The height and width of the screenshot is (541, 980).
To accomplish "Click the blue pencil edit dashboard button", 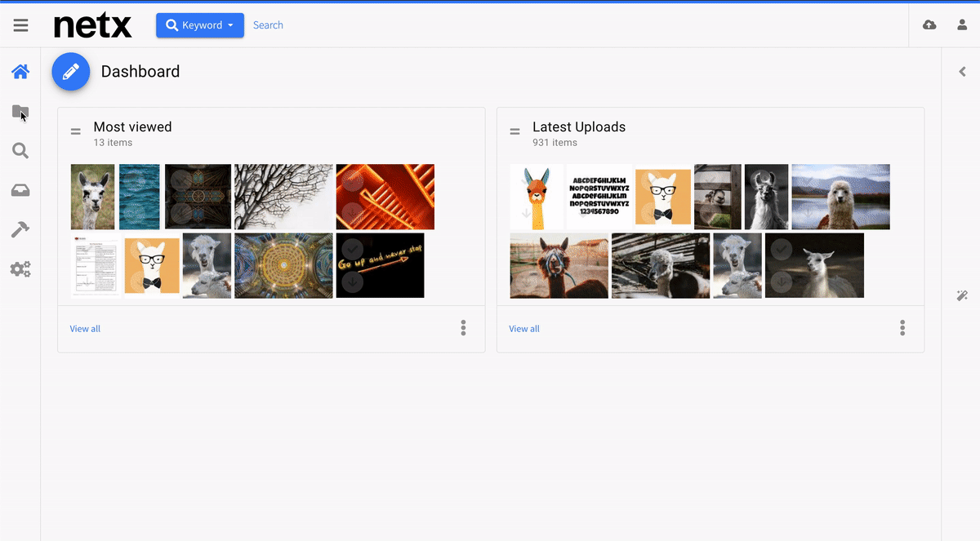I will coord(71,72).
